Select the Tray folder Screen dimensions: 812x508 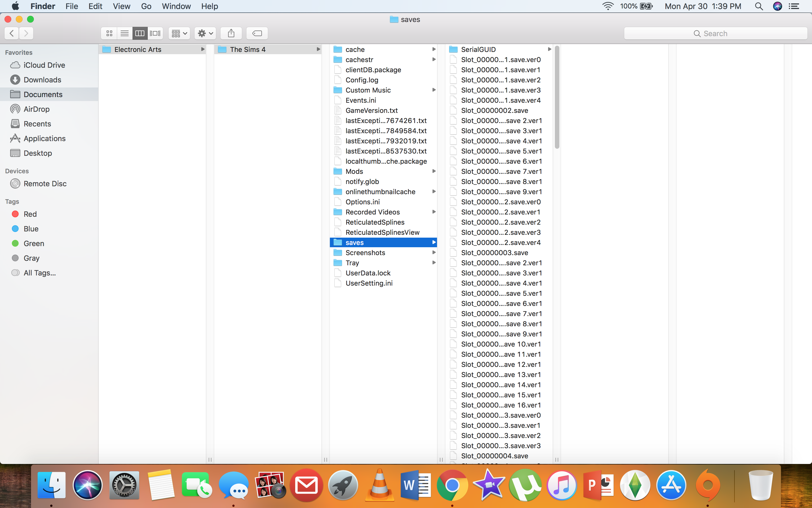[x=383, y=263]
